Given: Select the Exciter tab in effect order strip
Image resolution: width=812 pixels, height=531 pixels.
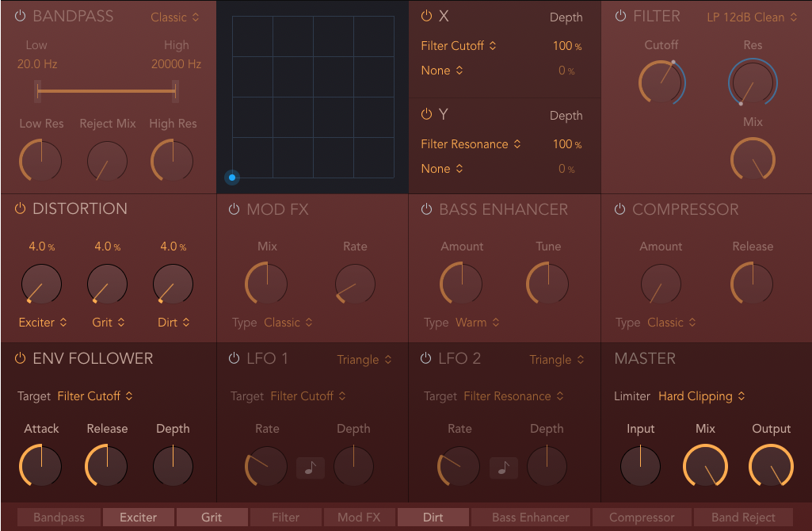Looking at the screenshot, I should (139, 517).
